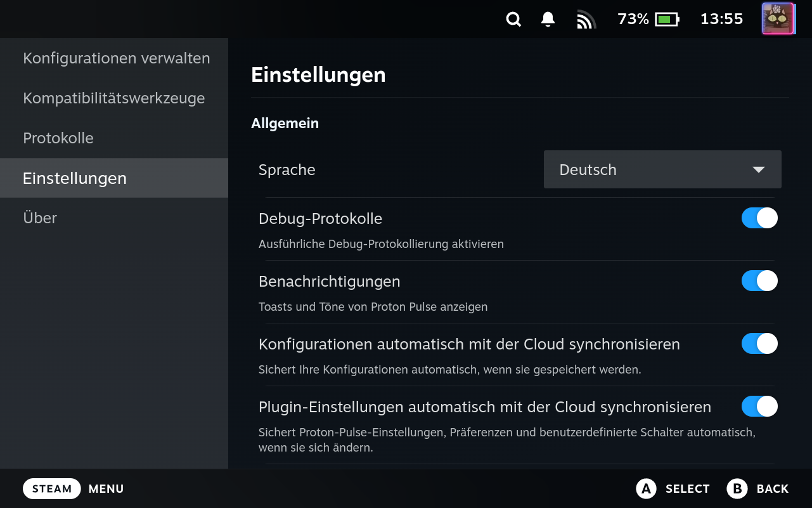Click the Sprache dropdown arrow
This screenshot has width=812, height=508.
758,170
